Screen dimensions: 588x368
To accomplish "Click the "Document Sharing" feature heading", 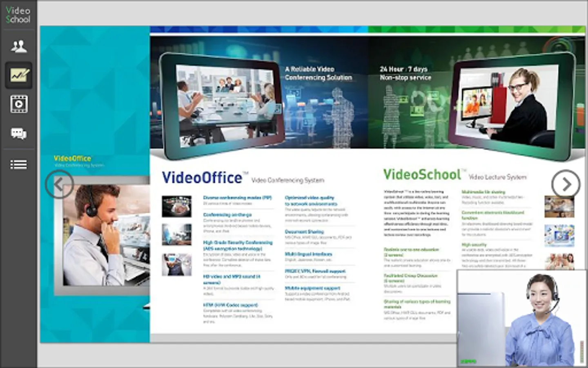I will pos(304,232).
